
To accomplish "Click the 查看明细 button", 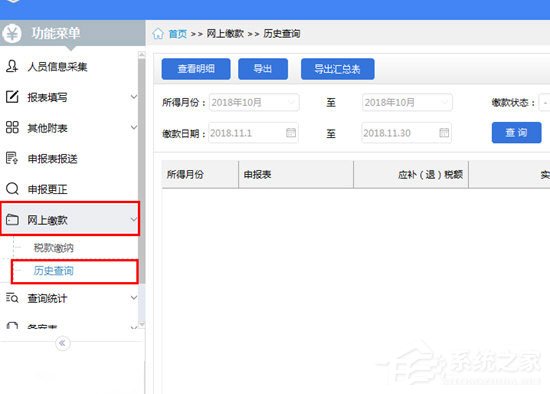I will (196, 69).
